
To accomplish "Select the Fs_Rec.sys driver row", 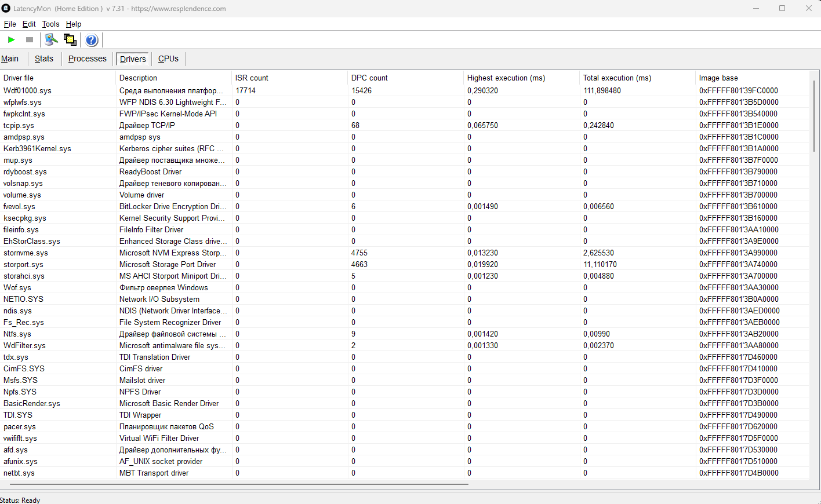I will pos(405,322).
